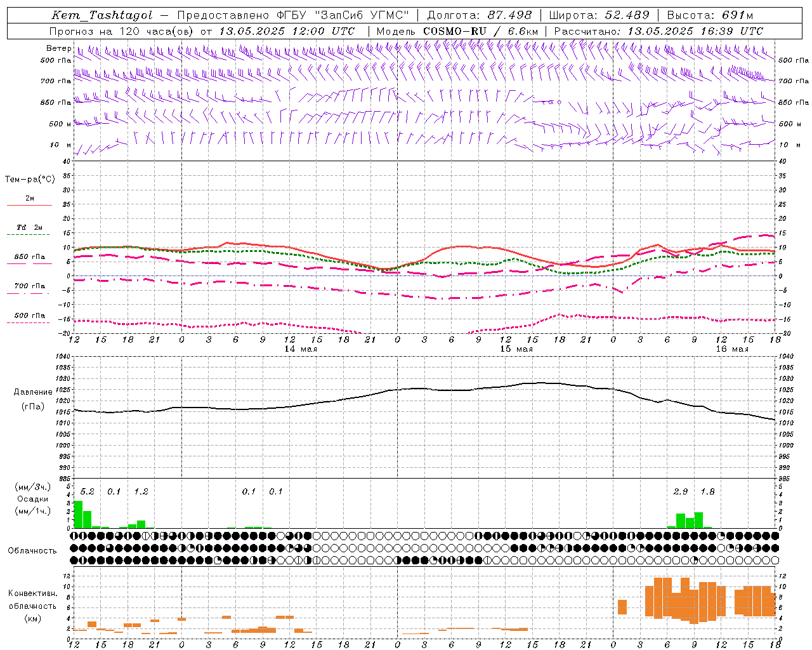The height and width of the screenshot is (650, 812).
Task: Click the Ветер panel label
Action: pos(58,48)
